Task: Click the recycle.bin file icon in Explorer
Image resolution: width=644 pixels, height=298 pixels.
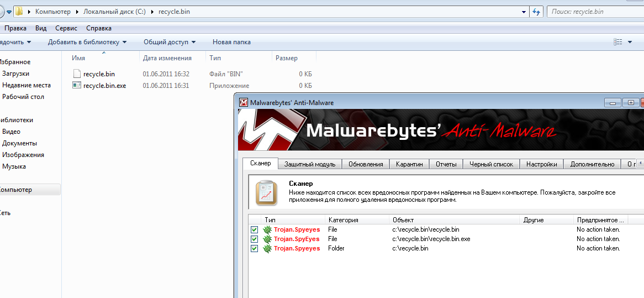Action: click(76, 74)
